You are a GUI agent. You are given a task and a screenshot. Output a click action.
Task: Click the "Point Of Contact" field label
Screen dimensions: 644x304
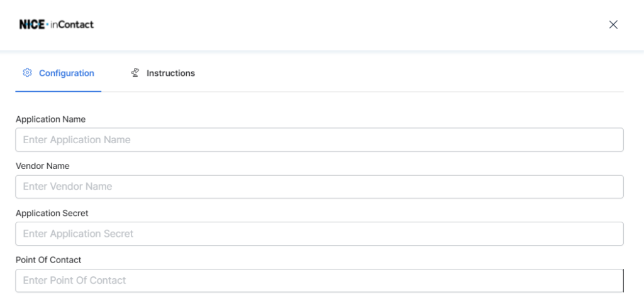click(48, 259)
